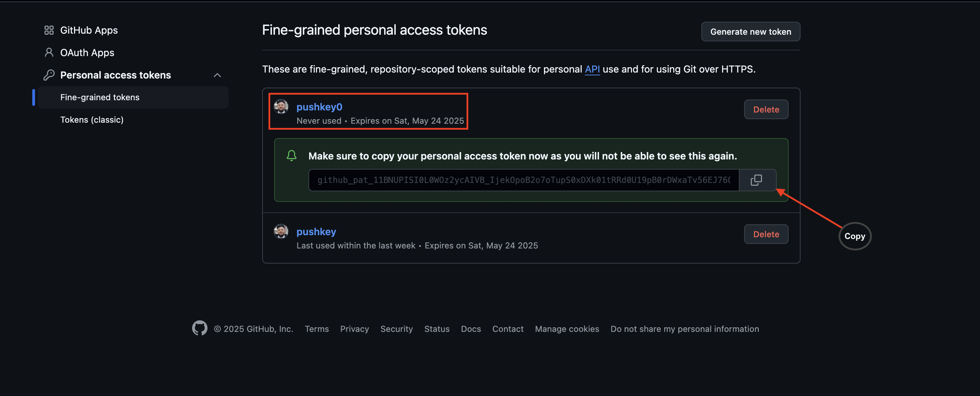Follow the API link in description
Image resolution: width=980 pixels, height=396 pixels.
(592, 69)
